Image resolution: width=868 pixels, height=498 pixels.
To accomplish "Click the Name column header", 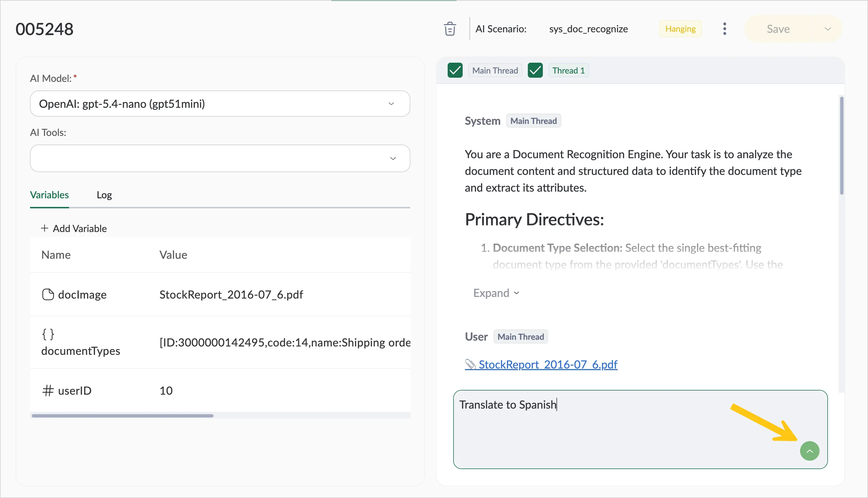I will pyautogui.click(x=56, y=255).
